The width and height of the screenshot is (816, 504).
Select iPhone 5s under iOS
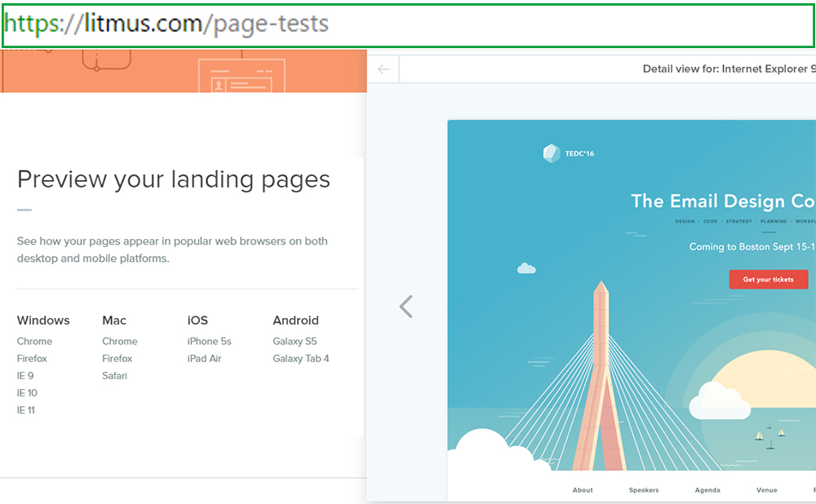[x=210, y=342]
